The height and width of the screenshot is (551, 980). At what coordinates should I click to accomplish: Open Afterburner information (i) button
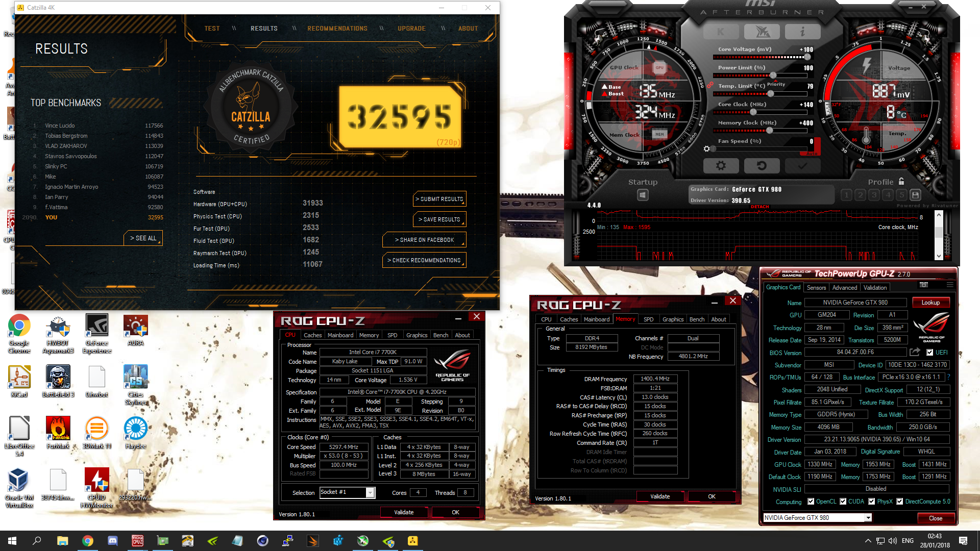pos(802,32)
